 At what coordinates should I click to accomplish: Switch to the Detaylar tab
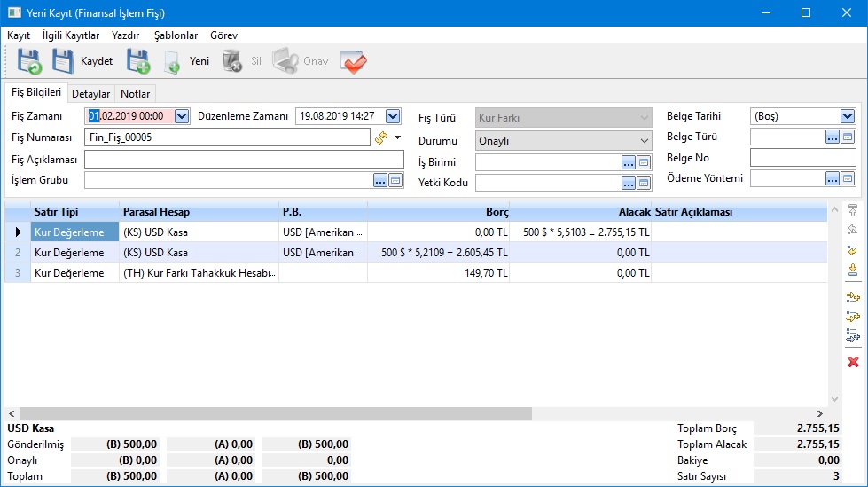(x=91, y=94)
